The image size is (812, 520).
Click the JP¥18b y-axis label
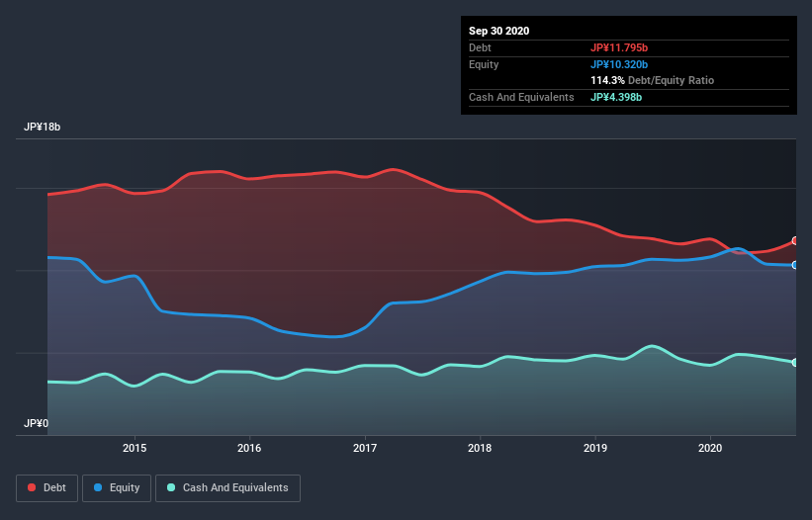(42, 128)
